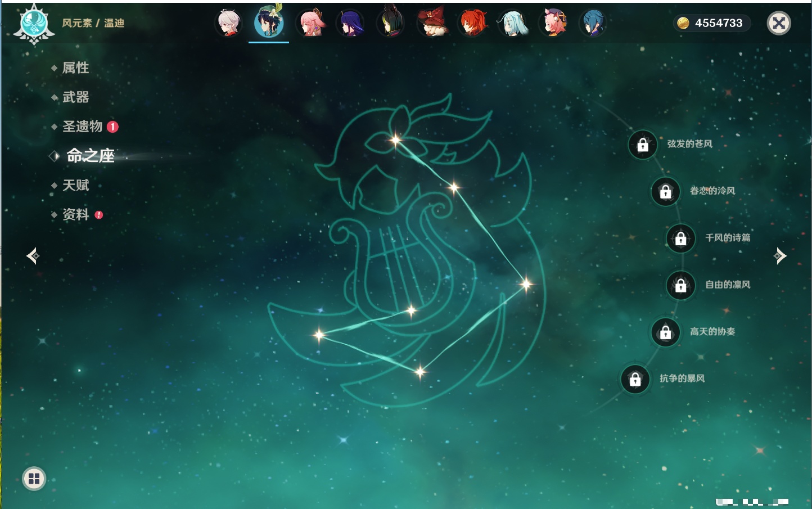The height and width of the screenshot is (509, 812).
Task: Switch to the red-haired character portrait
Action: point(472,23)
